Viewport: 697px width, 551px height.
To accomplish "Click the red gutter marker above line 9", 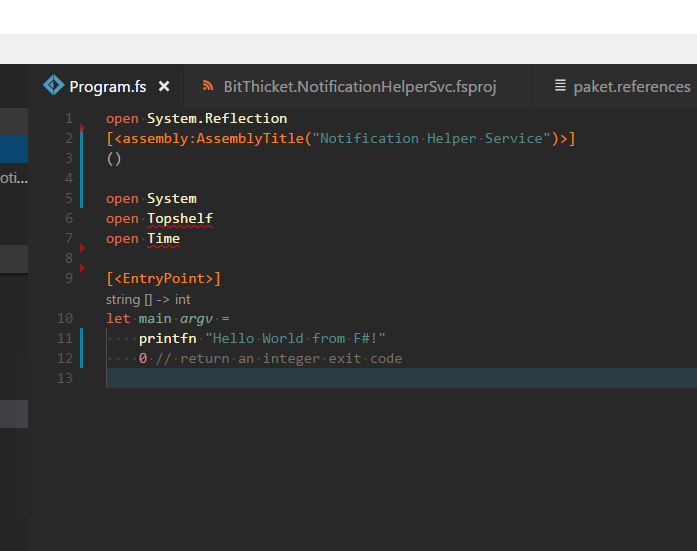I will click(x=82, y=268).
